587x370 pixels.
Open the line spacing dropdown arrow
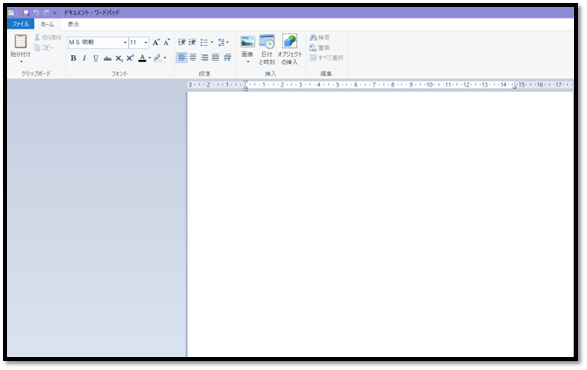point(228,42)
